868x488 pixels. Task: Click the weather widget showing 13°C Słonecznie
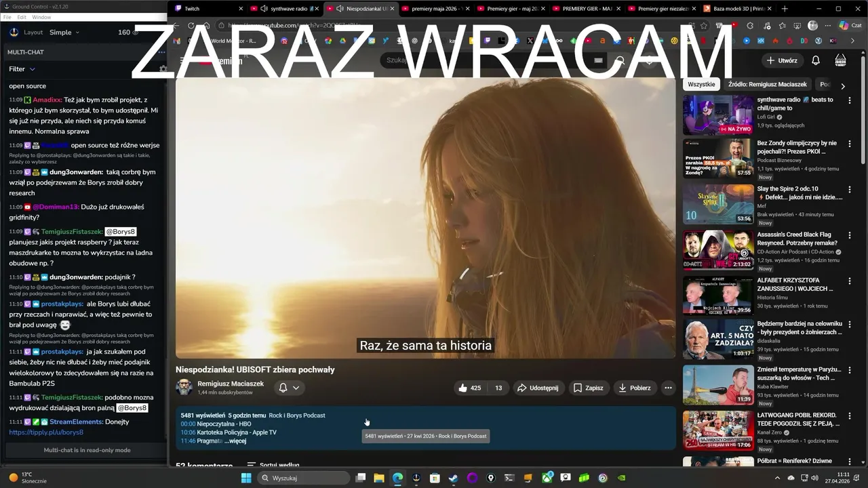pyautogui.click(x=28, y=478)
